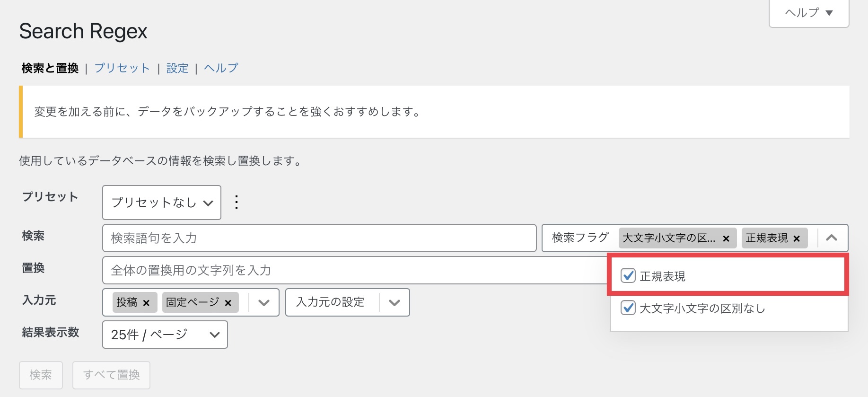Open the three-dot preset options menu
The height and width of the screenshot is (397, 868).
pyautogui.click(x=237, y=203)
